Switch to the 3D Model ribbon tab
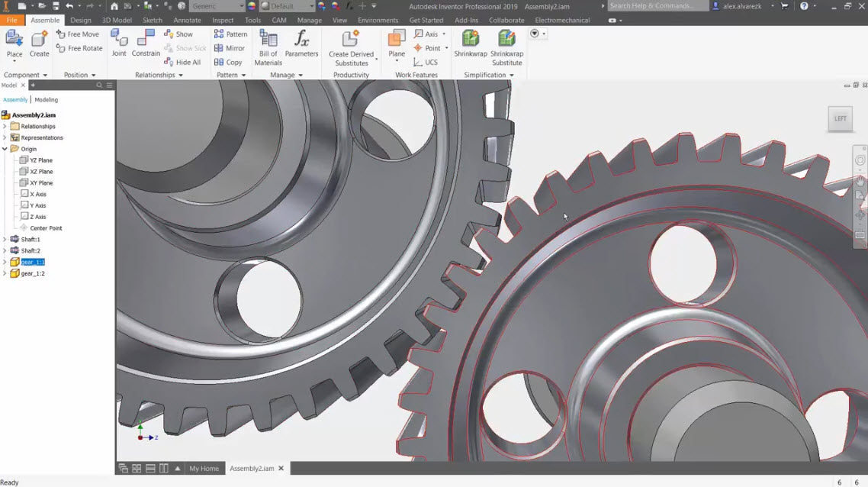Viewport: 868px width, 487px height. coord(116,20)
